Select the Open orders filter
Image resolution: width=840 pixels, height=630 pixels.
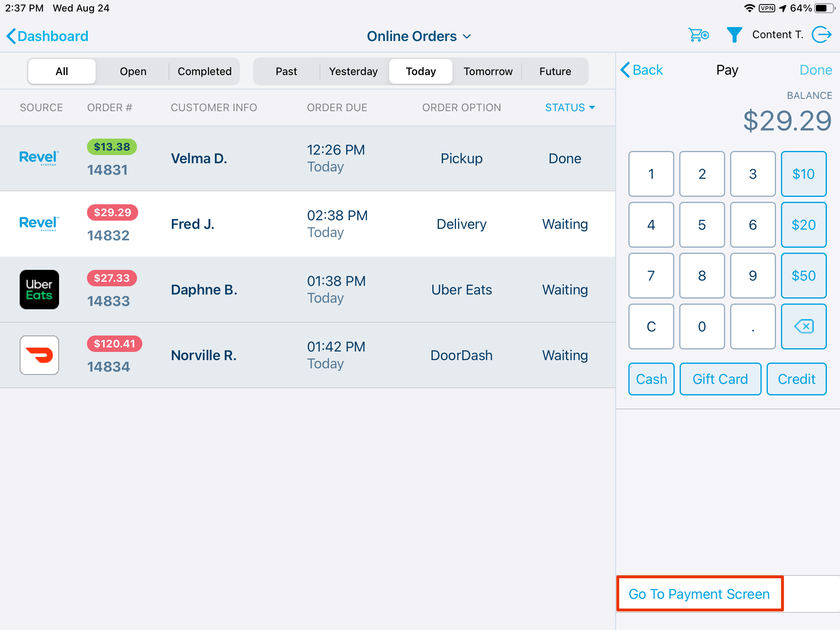click(133, 71)
